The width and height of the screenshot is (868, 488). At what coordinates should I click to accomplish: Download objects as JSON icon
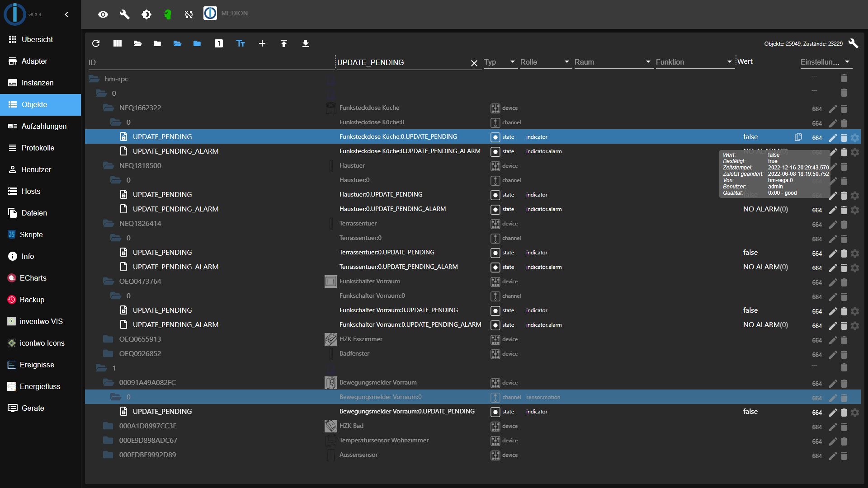point(306,43)
